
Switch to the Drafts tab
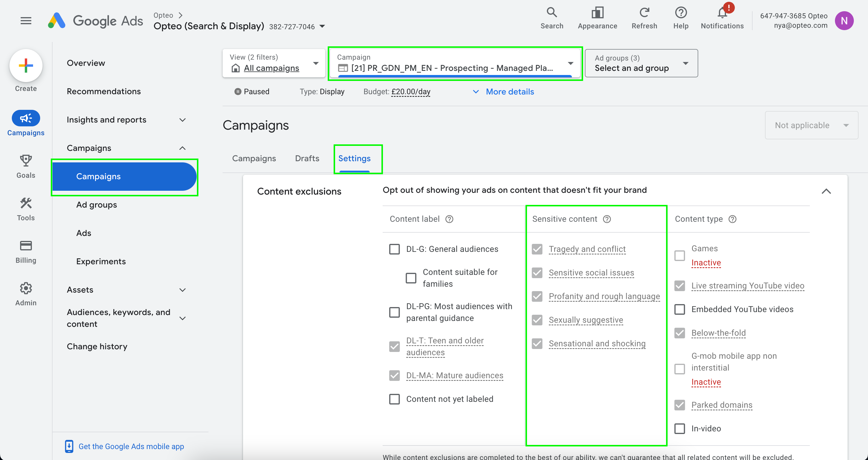(x=307, y=158)
